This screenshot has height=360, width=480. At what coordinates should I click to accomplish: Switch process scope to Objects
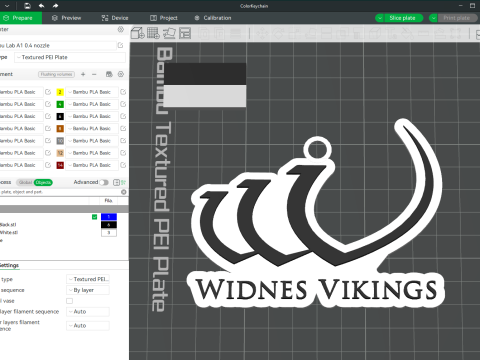tap(43, 182)
